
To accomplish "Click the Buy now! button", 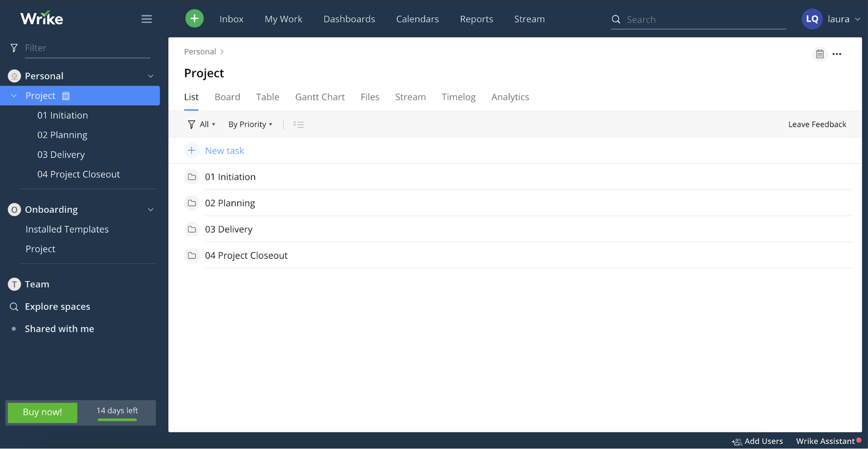I will [43, 413].
